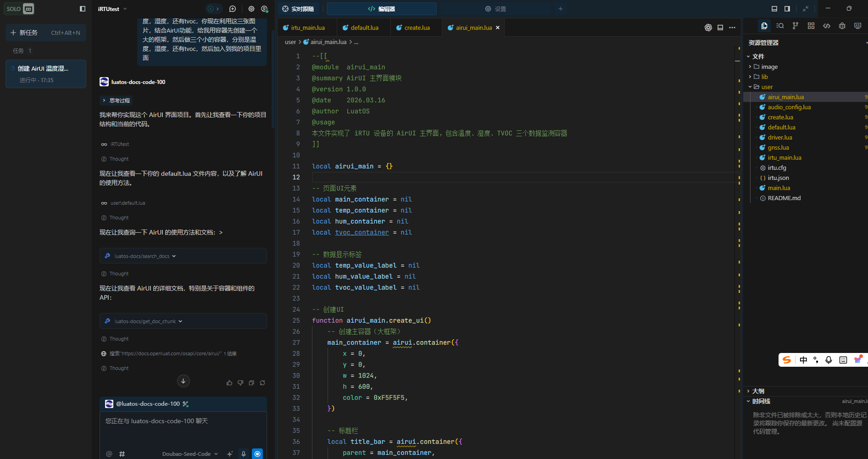The width and height of the screenshot is (868, 459).
Task: Give a thumbs up to the response
Action: click(x=229, y=383)
